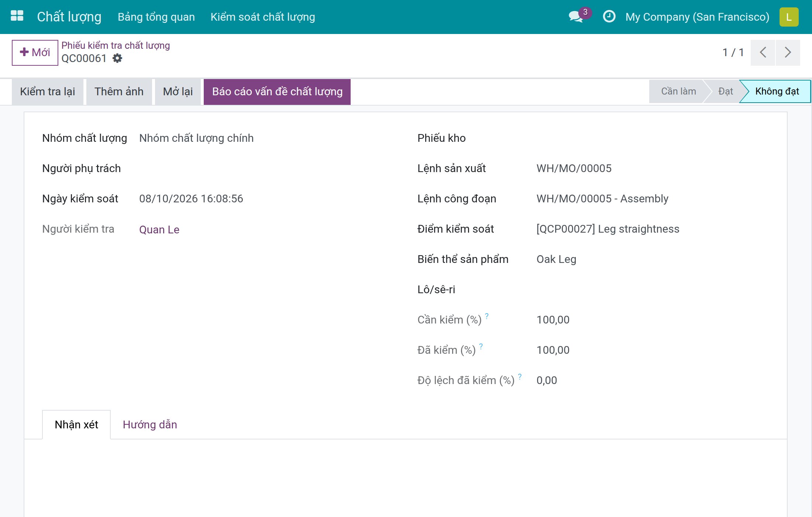Click Báo cáo vấn đề chất lượng button
812x517 pixels.
tap(277, 92)
